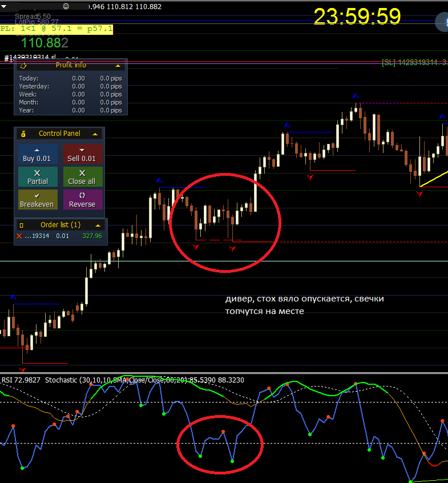Click the Yesterday row in Profit info

[x=71, y=86]
